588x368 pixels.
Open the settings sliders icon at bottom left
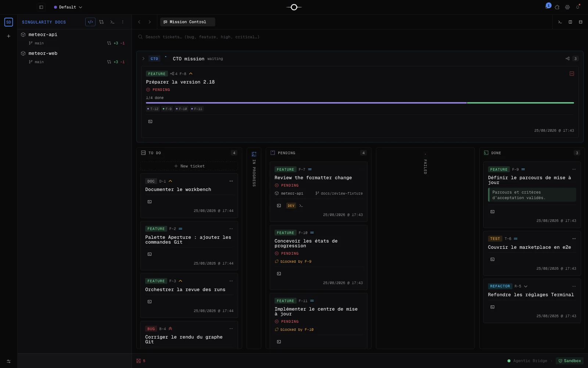[x=8, y=361]
